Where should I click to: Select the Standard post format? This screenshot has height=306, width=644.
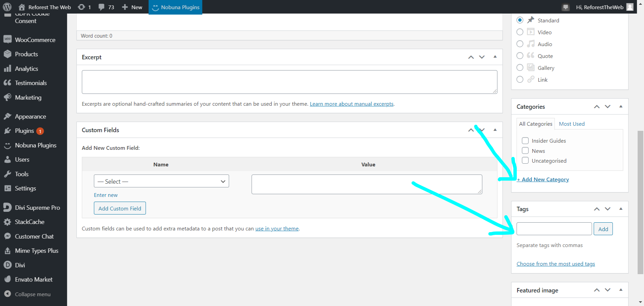[520, 20]
